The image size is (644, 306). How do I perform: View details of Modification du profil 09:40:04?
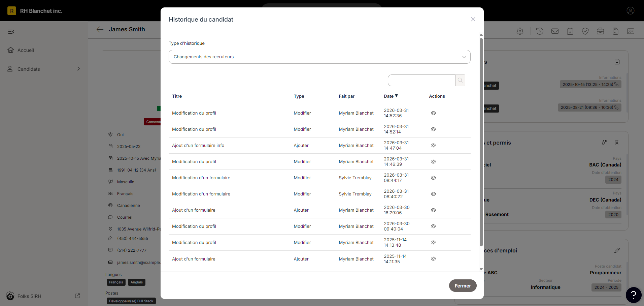point(433,226)
